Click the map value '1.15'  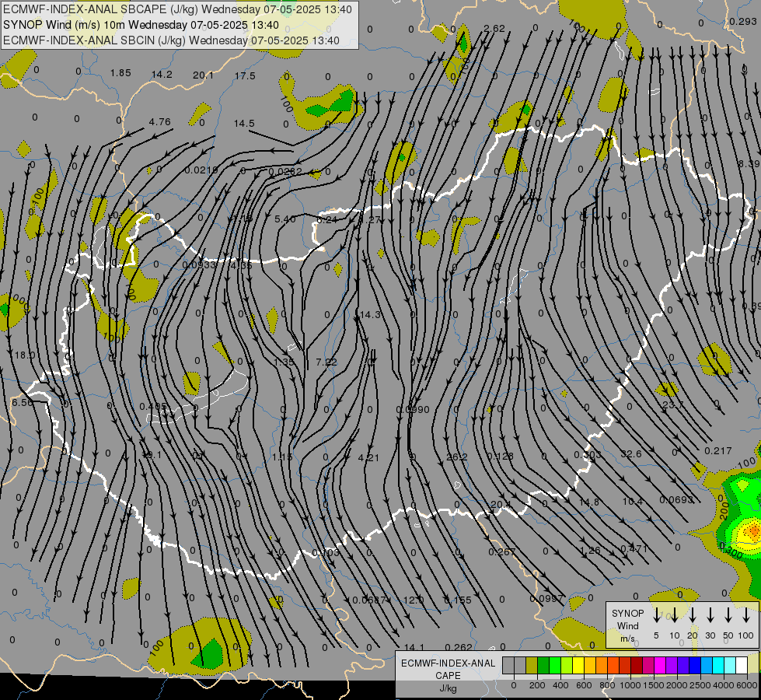pos(282,457)
